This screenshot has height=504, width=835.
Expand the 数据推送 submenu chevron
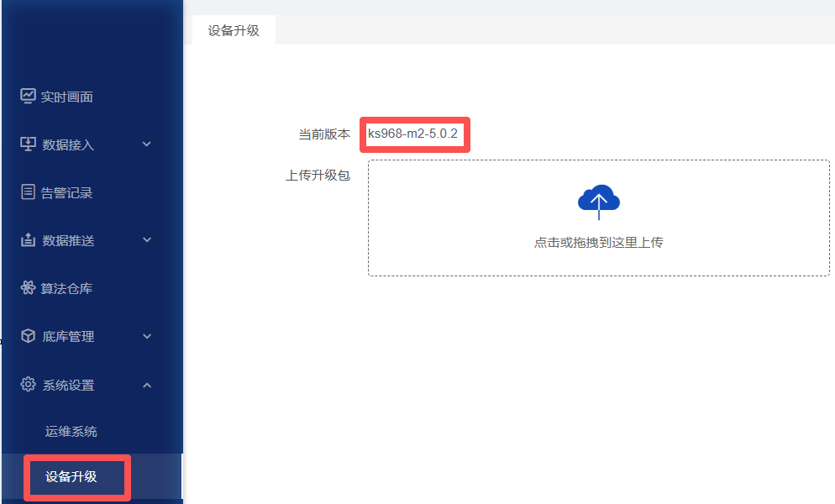pyautogui.click(x=147, y=240)
